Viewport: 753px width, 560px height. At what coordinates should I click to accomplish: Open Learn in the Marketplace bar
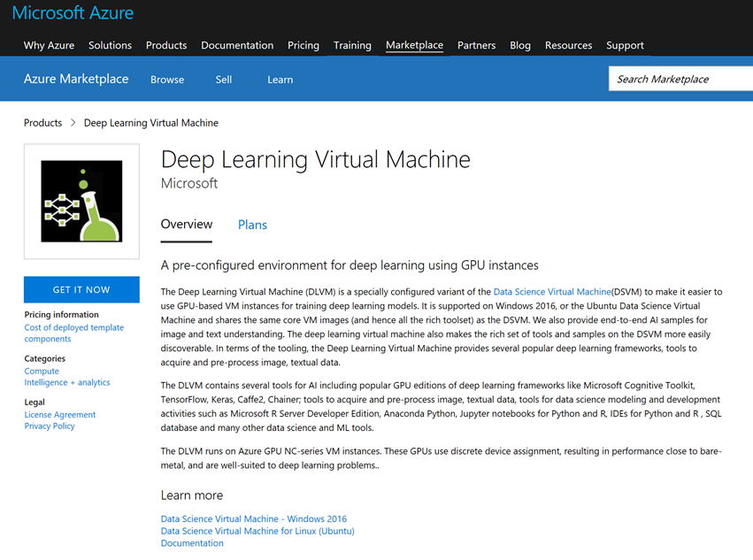point(280,80)
